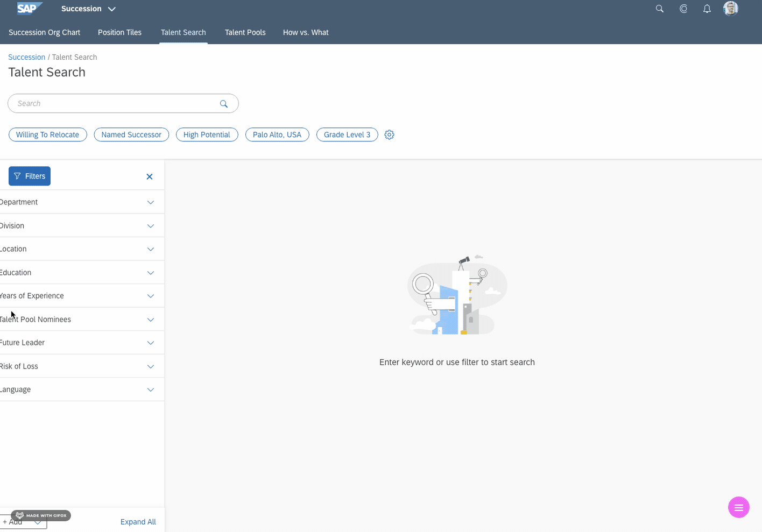Image resolution: width=762 pixels, height=532 pixels.
Task: Click the SAP logo
Action: pyautogui.click(x=29, y=8)
